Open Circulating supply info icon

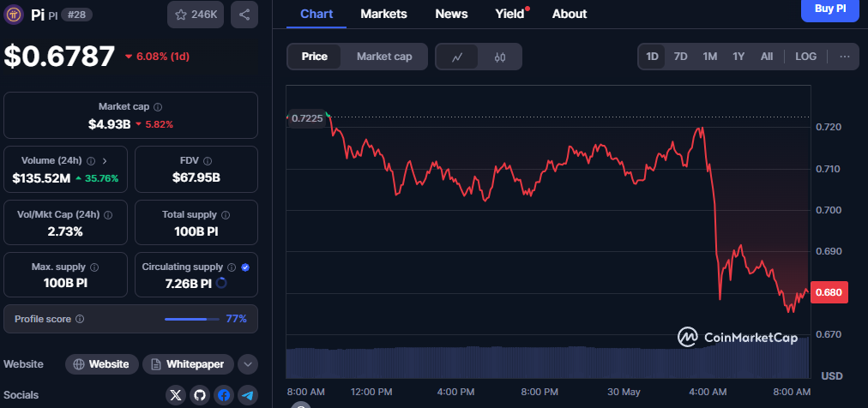(x=232, y=267)
